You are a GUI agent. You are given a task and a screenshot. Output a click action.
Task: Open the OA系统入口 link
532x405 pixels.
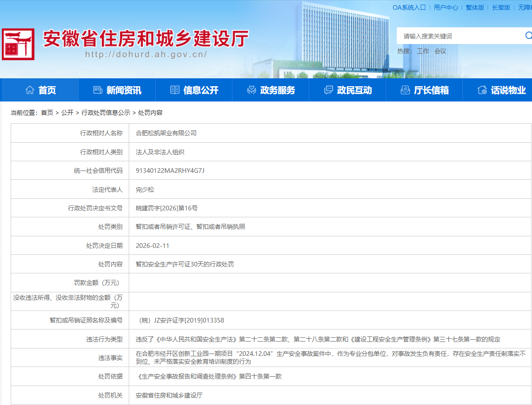coord(409,7)
